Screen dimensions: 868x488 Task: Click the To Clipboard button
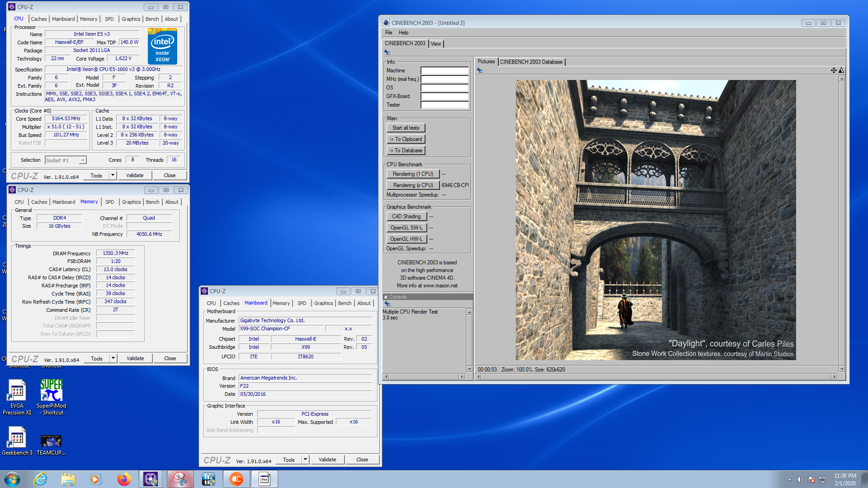pos(406,139)
